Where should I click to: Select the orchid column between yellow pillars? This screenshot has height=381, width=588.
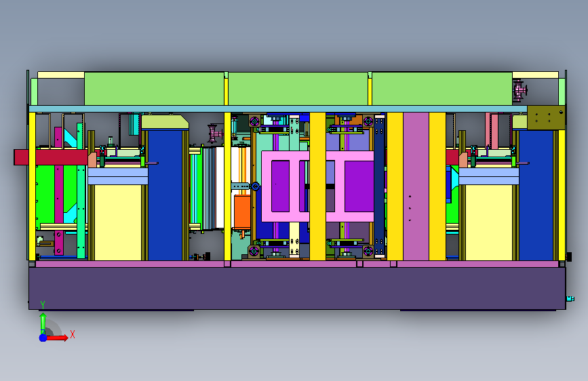coord(416,186)
